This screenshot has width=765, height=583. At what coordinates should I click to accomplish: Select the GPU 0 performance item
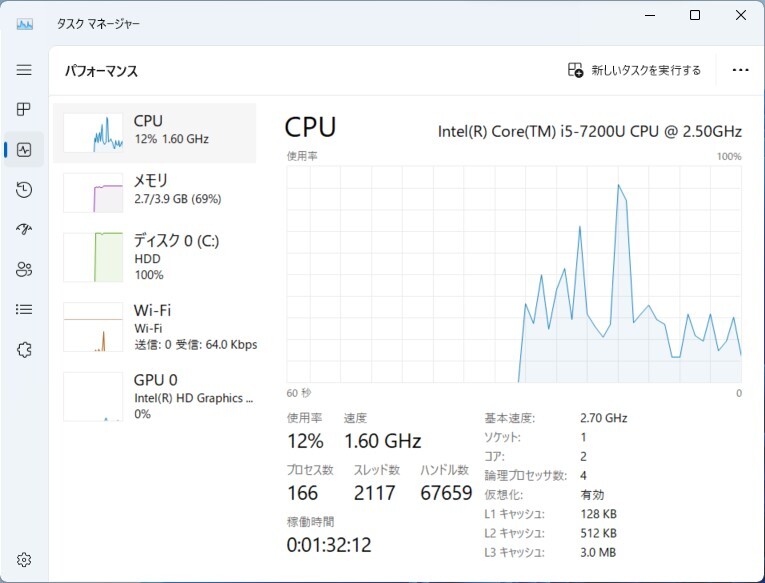coord(155,396)
